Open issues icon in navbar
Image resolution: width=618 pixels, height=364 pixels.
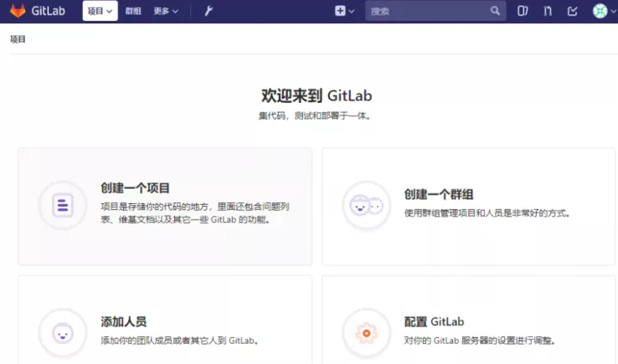tap(523, 11)
